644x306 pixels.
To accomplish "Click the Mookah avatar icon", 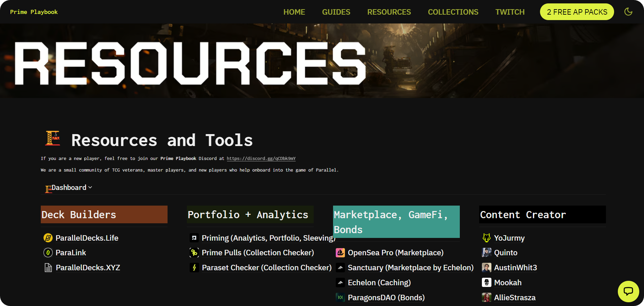I will click(486, 283).
